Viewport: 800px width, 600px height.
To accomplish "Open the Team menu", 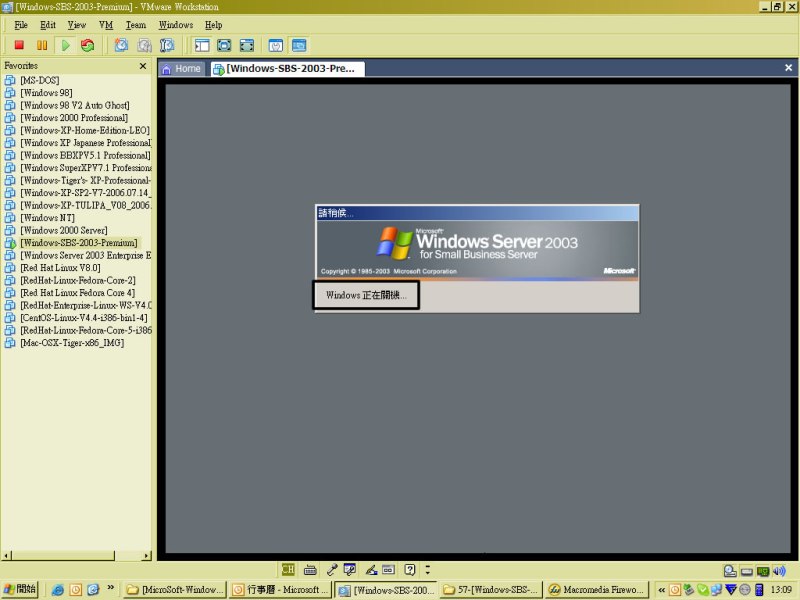I will click(x=136, y=25).
